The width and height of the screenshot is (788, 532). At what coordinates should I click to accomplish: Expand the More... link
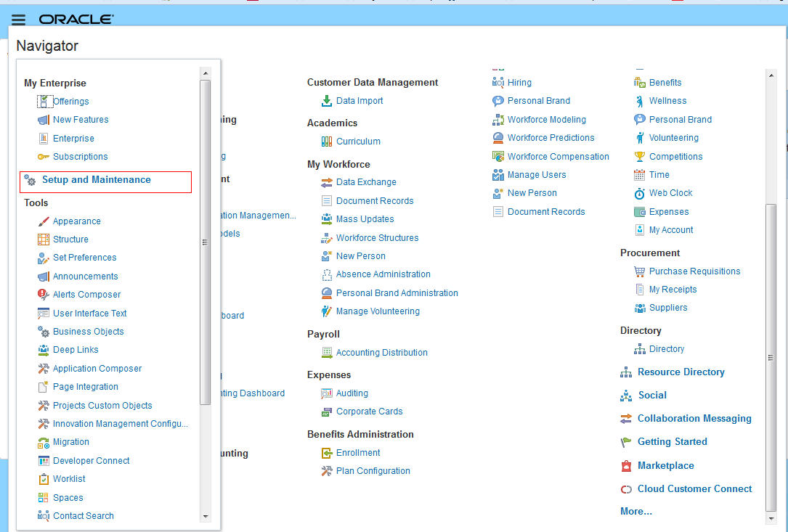tap(635, 512)
